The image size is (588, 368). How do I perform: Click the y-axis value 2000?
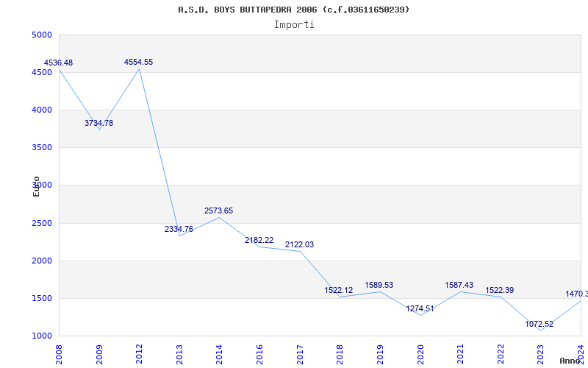click(41, 261)
